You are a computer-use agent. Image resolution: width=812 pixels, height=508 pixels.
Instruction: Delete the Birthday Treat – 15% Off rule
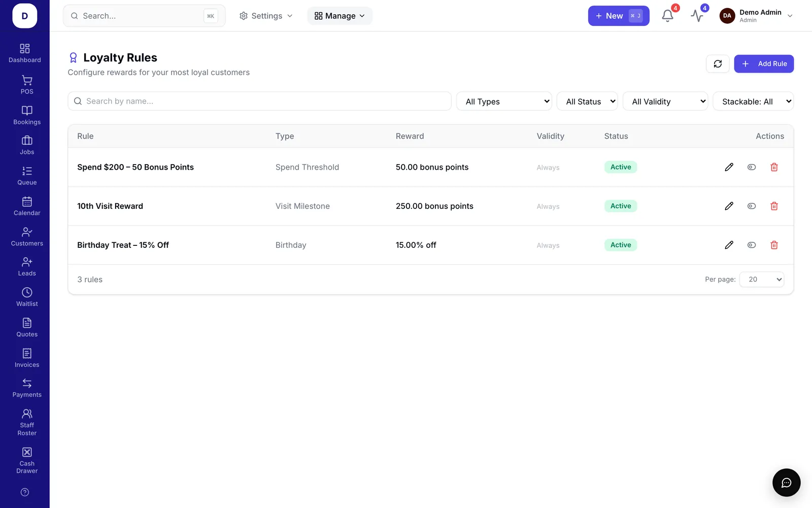[x=774, y=245]
